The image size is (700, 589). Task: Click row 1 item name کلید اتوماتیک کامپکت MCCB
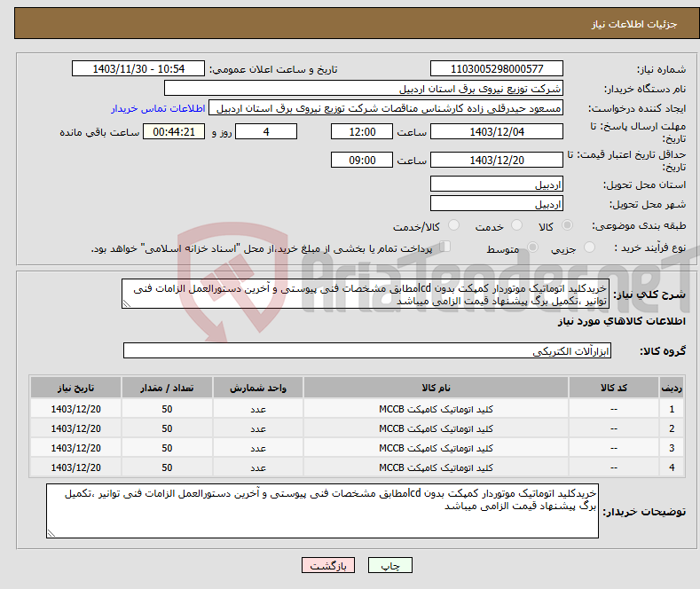(x=436, y=409)
